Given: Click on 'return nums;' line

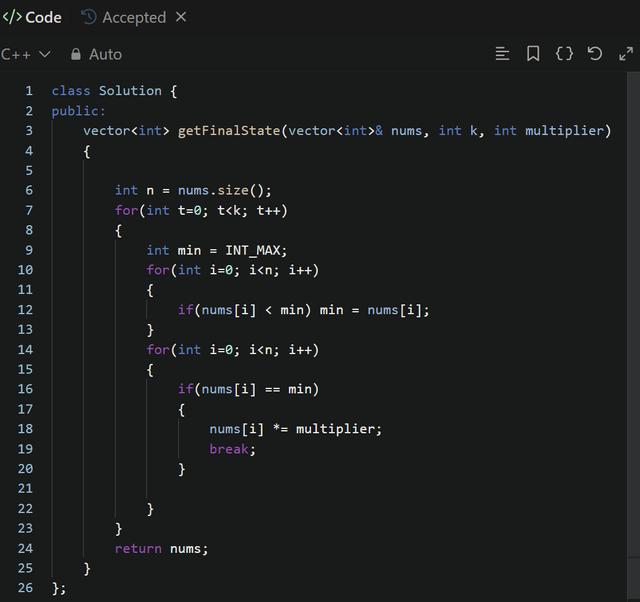Looking at the screenshot, I should (161, 548).
